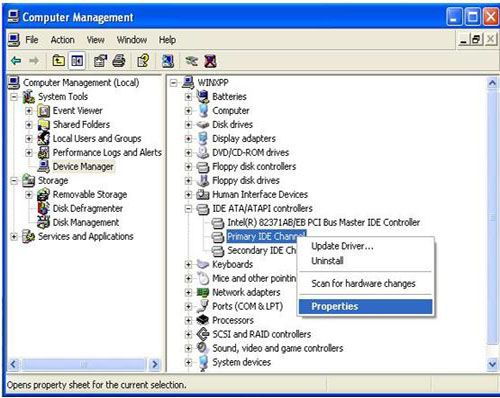The width and height of the screenshot is (500, 398).
Task: Click the Local Users and Groups icon
Action: pyautogui.click(x=44, y=139)
